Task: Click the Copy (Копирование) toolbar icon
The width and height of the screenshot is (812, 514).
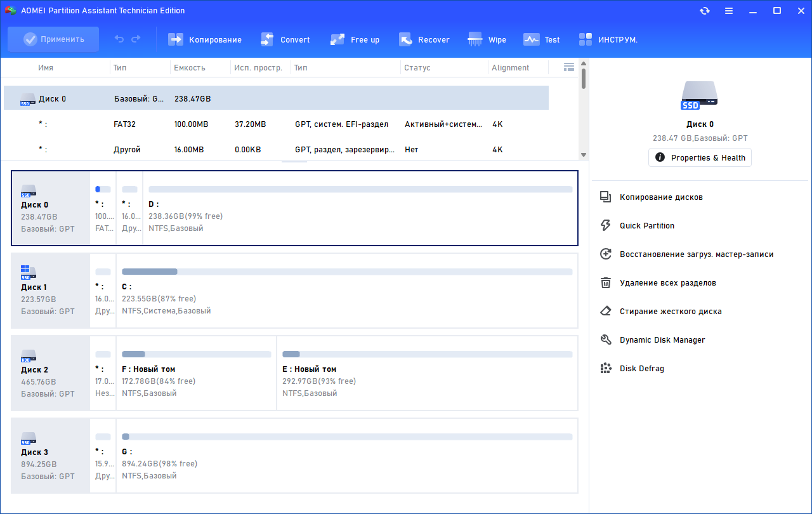Action: coord(176,39)
